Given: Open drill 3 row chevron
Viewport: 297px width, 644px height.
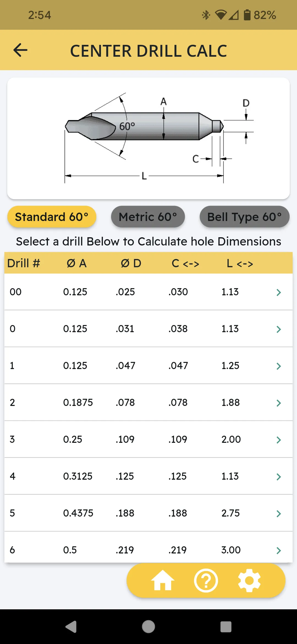Looking at the screenshot, I should point(279,440).
